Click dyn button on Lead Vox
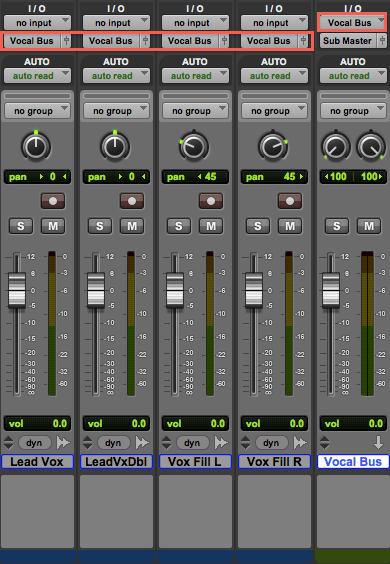Viewport: 390px width, 564px height. pos(34,443)
